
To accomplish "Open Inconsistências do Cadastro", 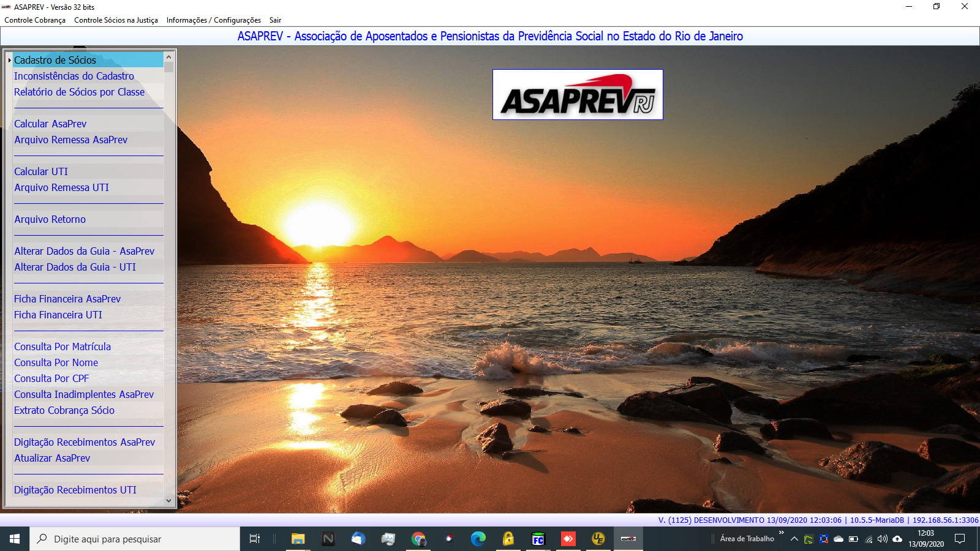I will coord(88,76).
